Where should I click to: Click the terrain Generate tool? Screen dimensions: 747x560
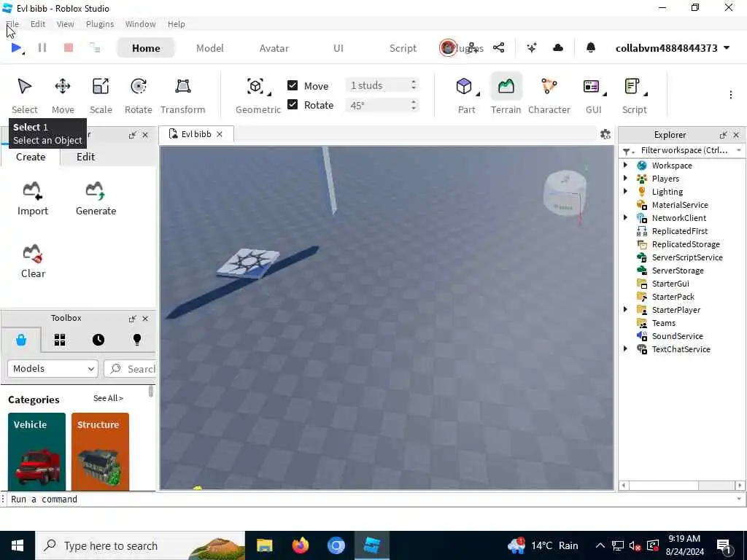pos(96,199)
